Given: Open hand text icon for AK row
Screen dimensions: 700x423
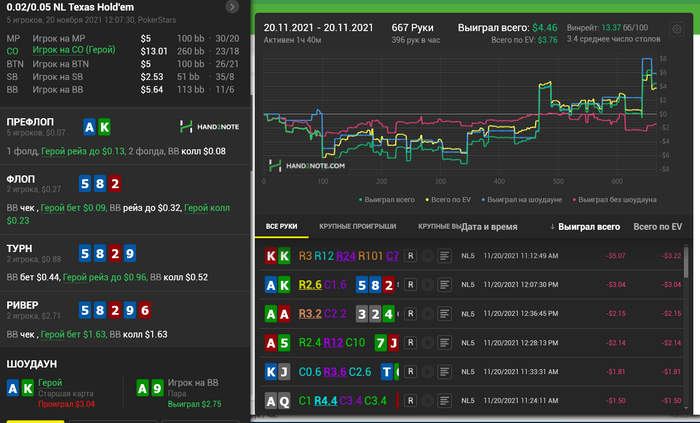Looking at the screenshot, I should click(x=444, y=285).
